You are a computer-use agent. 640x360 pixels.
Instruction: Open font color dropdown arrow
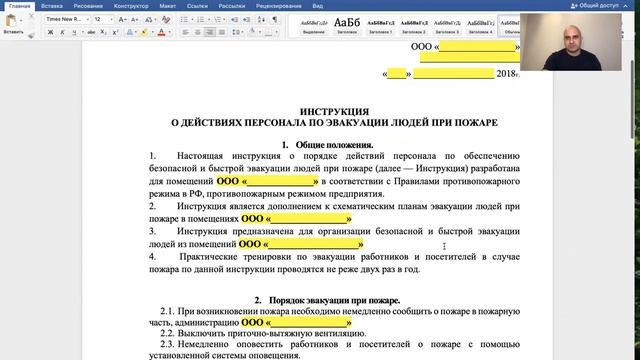169,32
